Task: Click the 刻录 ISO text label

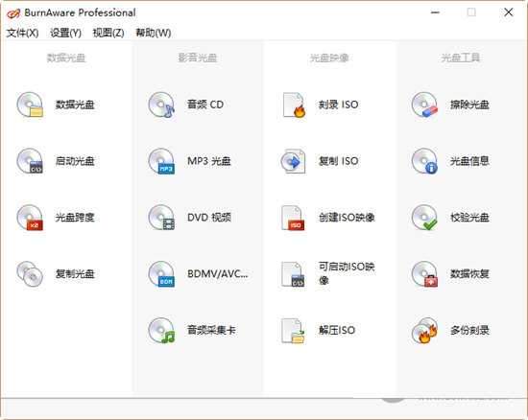Action: tap(339, 105)
